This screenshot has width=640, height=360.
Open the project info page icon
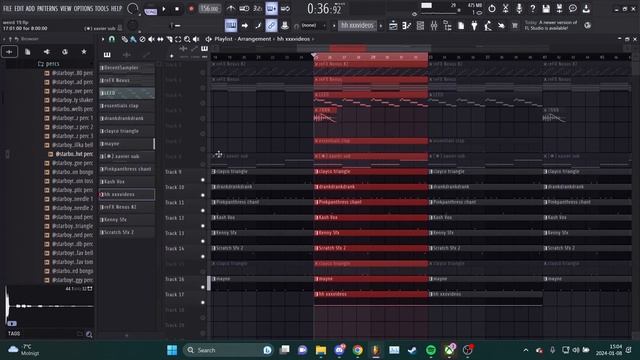coord(461,26)
